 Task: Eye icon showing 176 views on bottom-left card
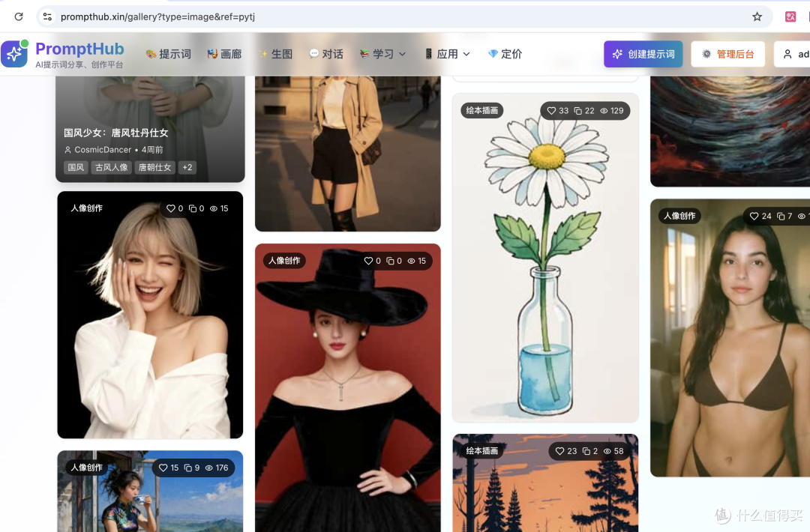209,468
